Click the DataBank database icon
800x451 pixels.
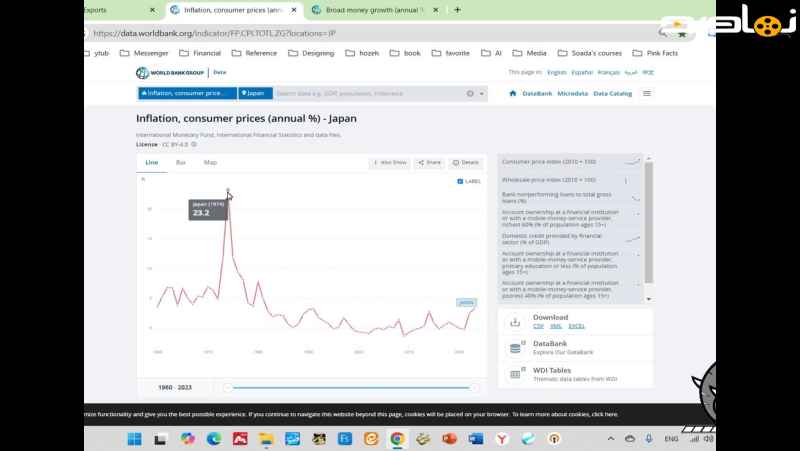click(x=516, y=347)
